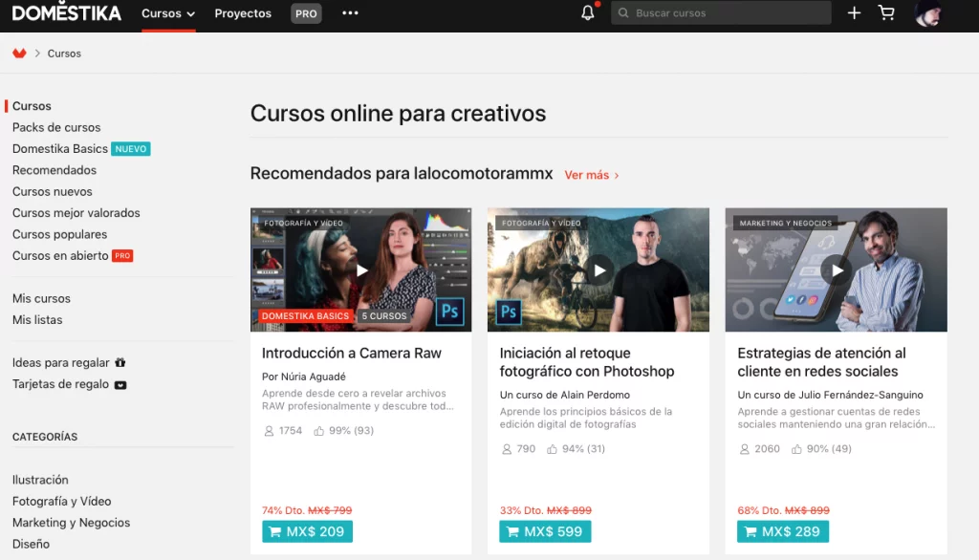979x560 pixels.
Task: Click the thumbs-up icon showing 94% (31)
Action: [552, 449]
